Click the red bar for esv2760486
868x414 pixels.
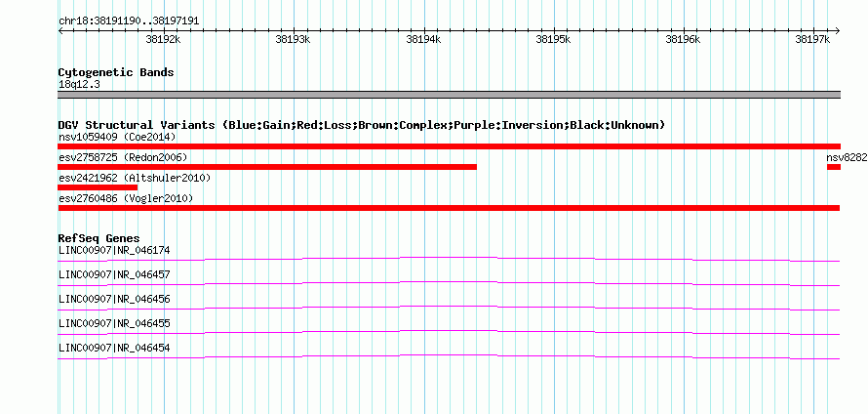pos(449,208)
